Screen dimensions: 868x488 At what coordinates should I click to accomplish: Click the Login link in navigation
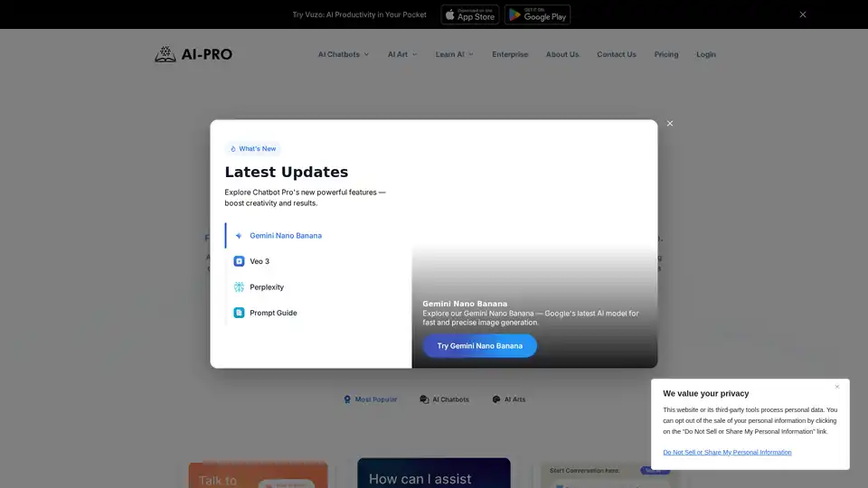[706, 54]
